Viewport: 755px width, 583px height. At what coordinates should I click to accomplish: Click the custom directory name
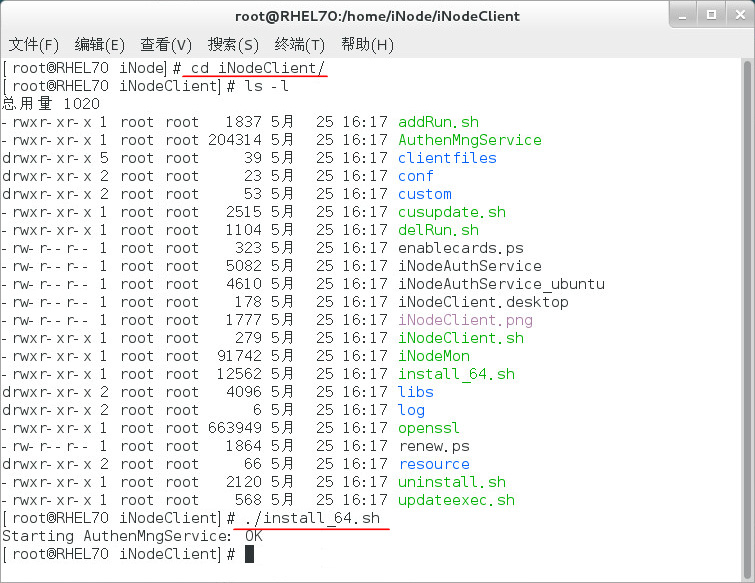(x=425, y=194)
